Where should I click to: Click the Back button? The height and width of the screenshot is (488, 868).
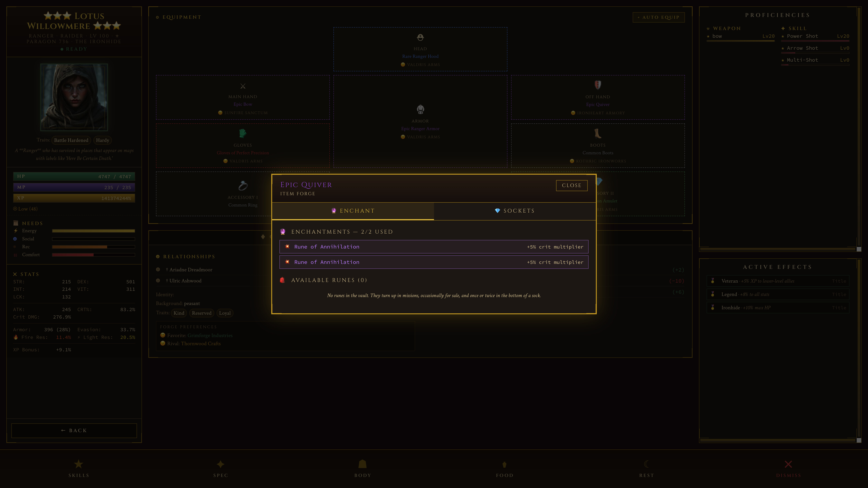74,430
